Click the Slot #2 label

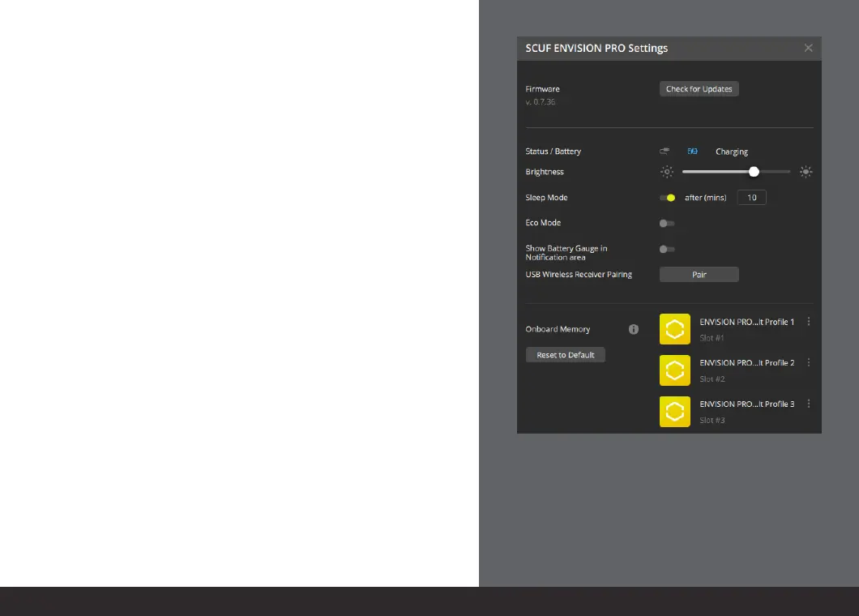[x=712, y=379]
